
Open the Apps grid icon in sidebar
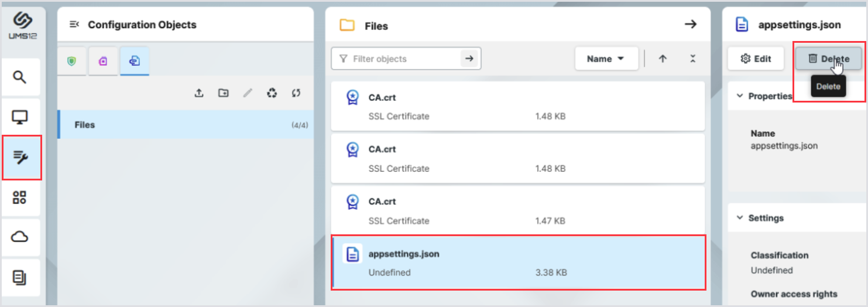point(20,197)
